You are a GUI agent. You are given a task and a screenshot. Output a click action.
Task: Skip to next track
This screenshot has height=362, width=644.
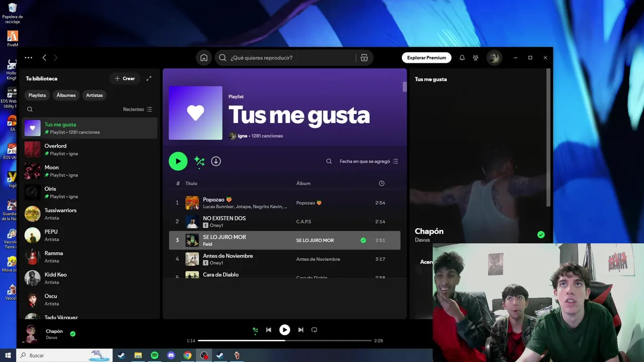(301, 330)
